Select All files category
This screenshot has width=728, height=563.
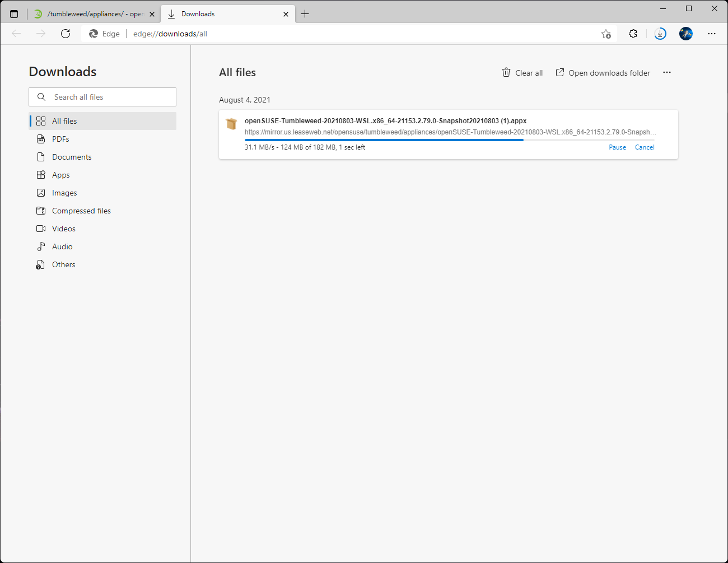point(102,121)
